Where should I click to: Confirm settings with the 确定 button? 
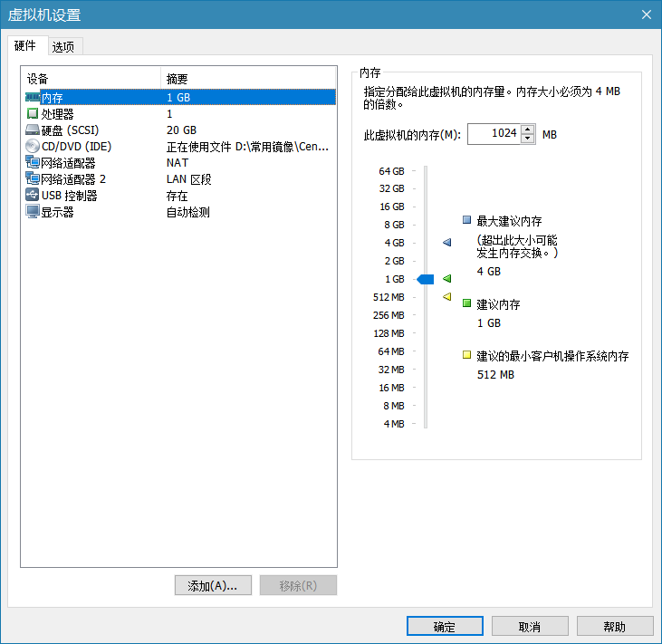coord(445,626)
